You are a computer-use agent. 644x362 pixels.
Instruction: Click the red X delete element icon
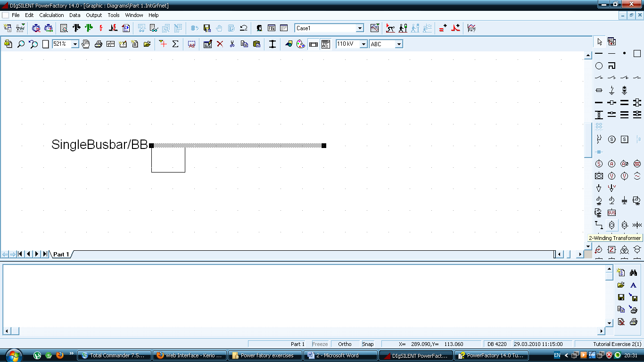point(220,44)
